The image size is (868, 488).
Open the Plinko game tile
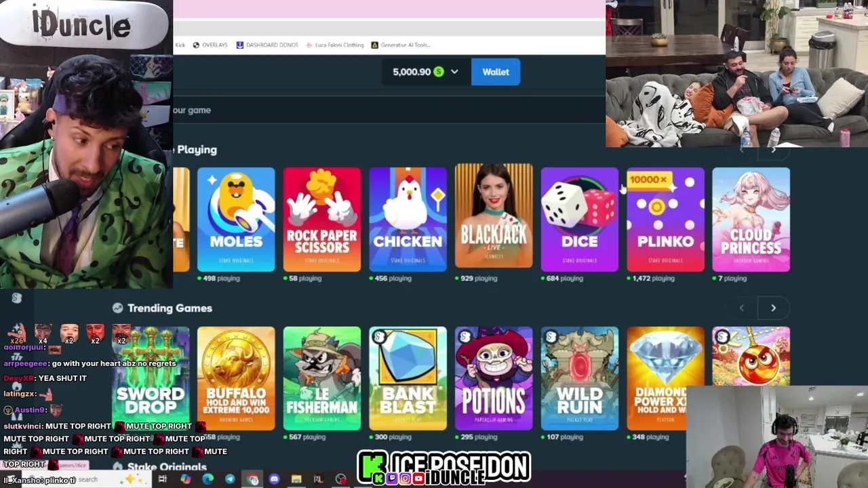click(x=665, y=219)
